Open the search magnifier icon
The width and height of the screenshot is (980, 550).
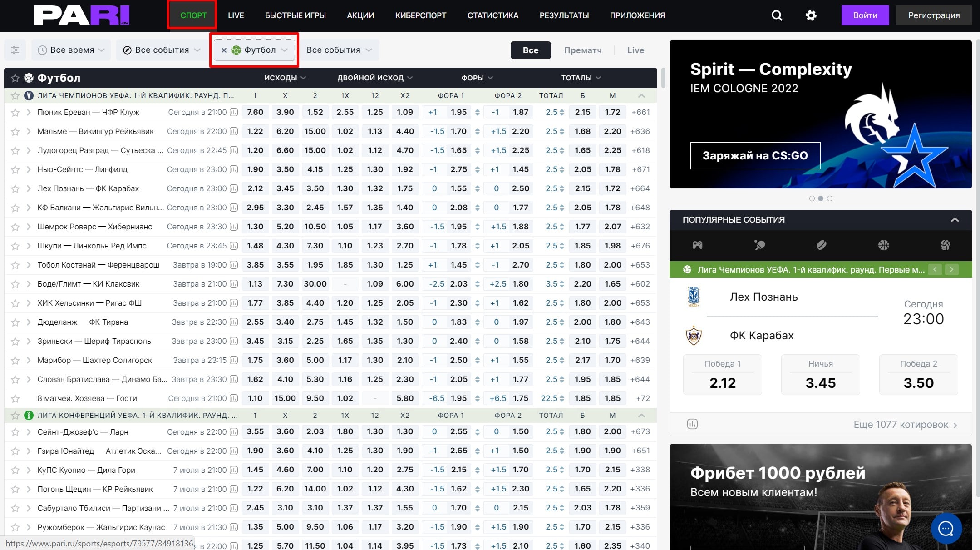777,15
